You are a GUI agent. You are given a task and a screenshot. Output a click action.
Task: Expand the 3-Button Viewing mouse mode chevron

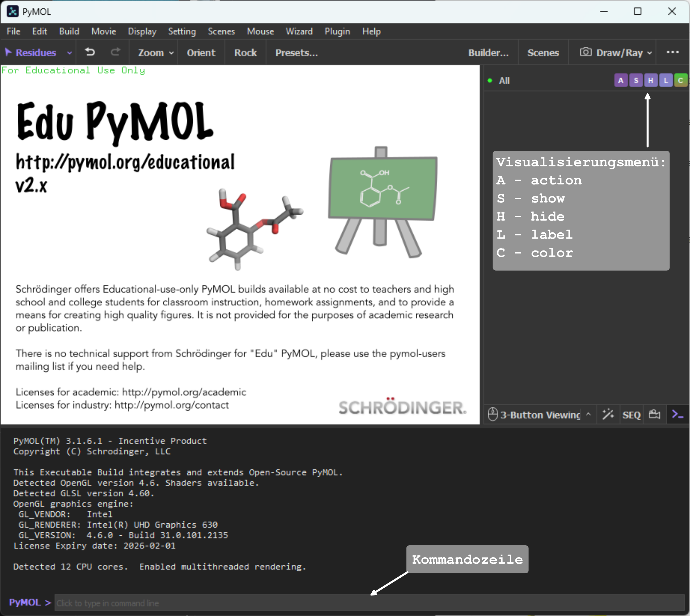coord(588,414)
